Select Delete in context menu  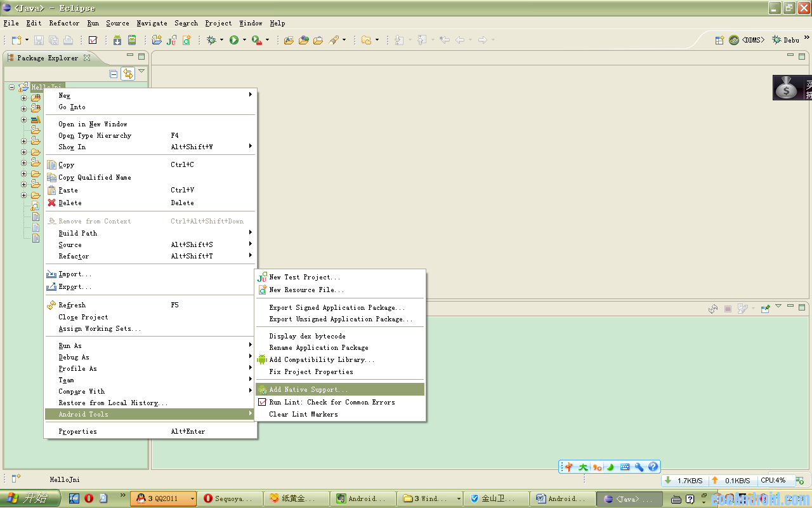pyautogui.click(x=150, y=203)
